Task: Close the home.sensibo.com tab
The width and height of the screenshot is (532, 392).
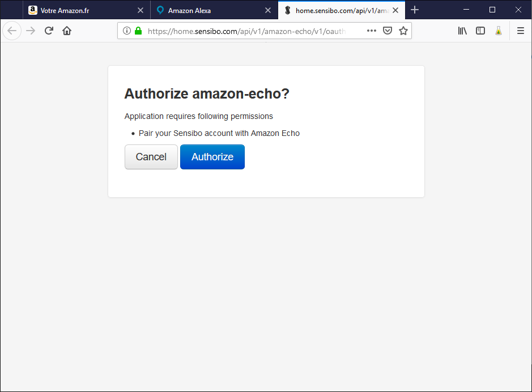Action: point(395,11)
